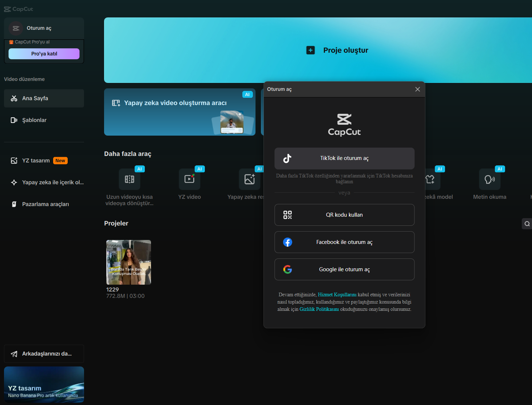This screenshot has height=405, width=532.
Task: Choose QR kodu kullan option
Action: [x=344, y=215]
